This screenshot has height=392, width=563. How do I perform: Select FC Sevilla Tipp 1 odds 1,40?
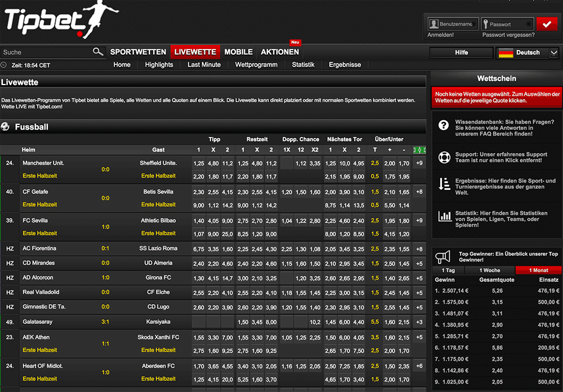(x=199, y=221)
